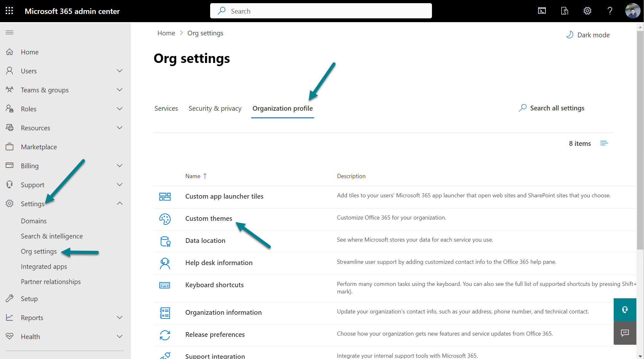
Task: Click the floating support headset button
Action: tap(625, 310)
